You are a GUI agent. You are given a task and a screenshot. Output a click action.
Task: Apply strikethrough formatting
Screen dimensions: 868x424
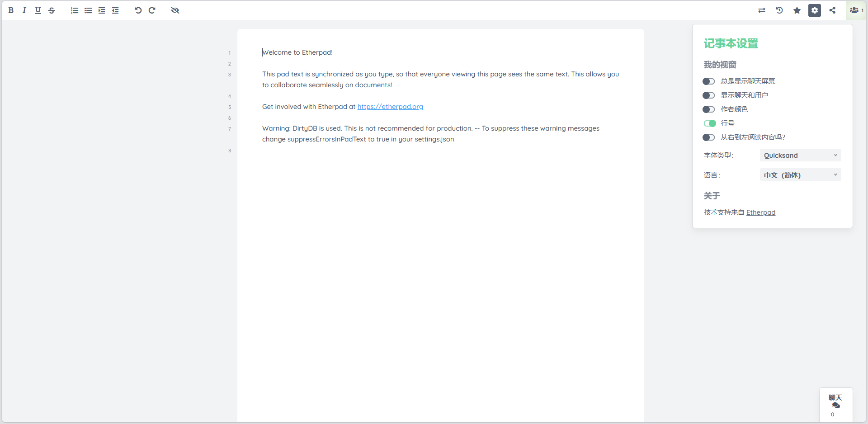coord(52,10)
